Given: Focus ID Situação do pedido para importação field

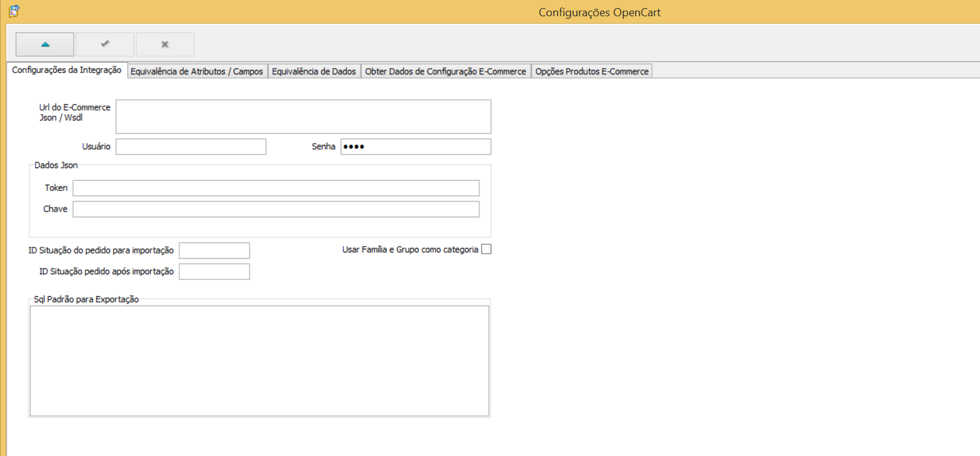Looking at the screenshot, I should pos(214,250).
